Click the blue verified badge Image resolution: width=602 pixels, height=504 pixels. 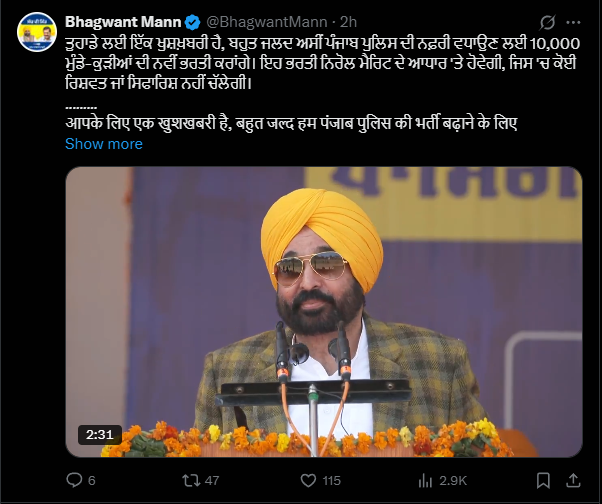192,22
